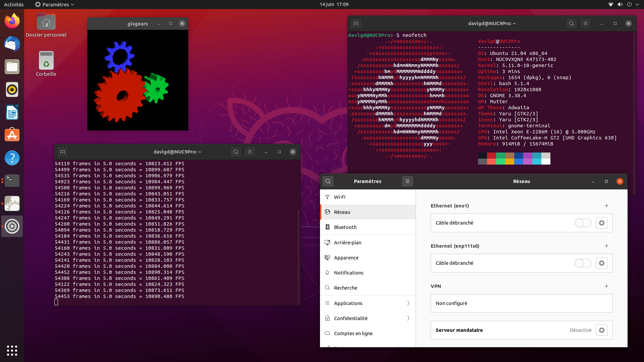The height and width of the screenshot is (362, 644).
Task: Select Wi-Fi in settings sidebar
Action: 368,197
